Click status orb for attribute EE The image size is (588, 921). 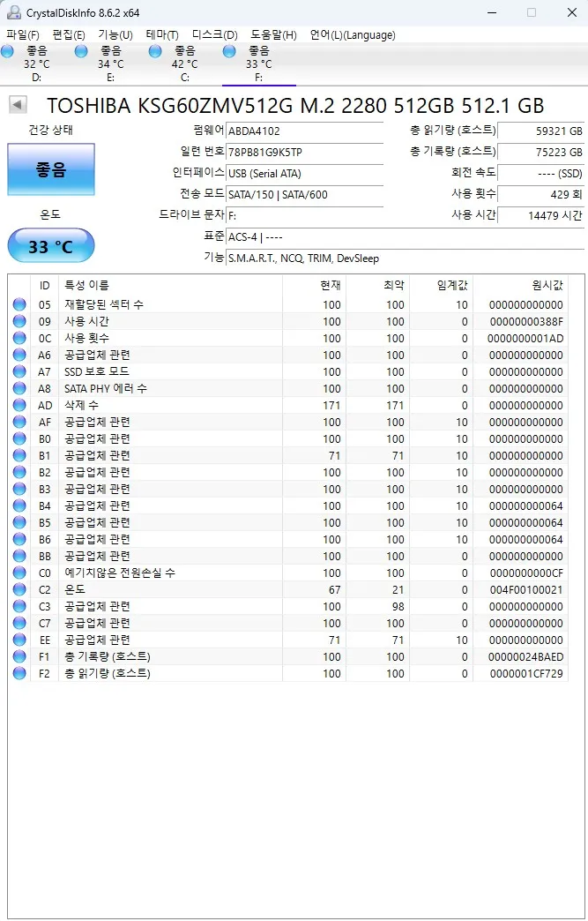click(19, 640)
